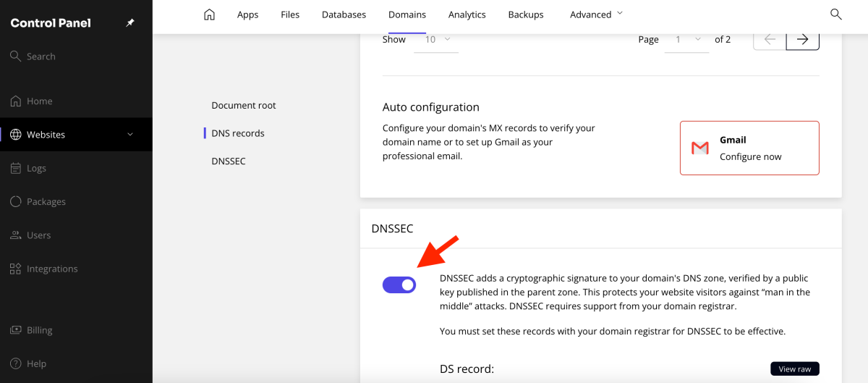Open the Page number dropdown

[688, 40]
